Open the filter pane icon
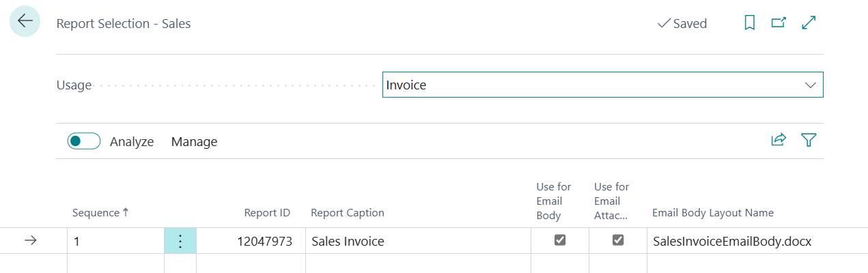Screen dimensions: 868x273 click(x=809, y=140)
